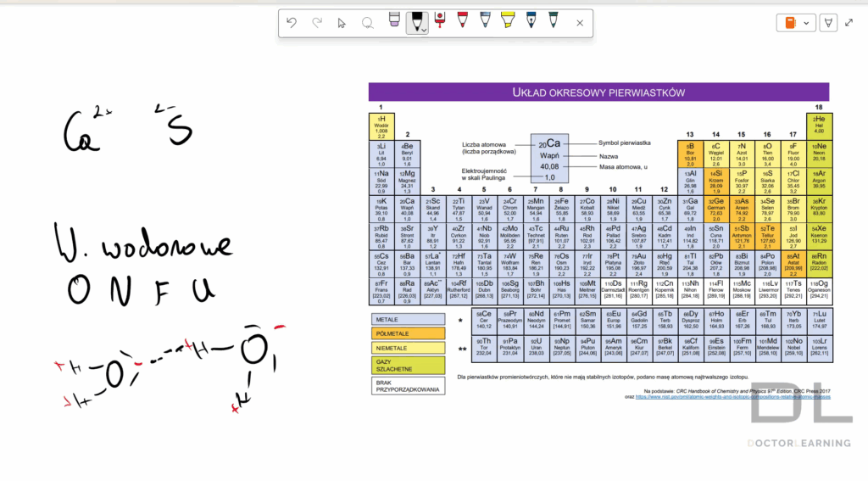Toggle the pen toolbar button at top right
The width and height of the screenshot is (868, 481).
tap(827, 23)
